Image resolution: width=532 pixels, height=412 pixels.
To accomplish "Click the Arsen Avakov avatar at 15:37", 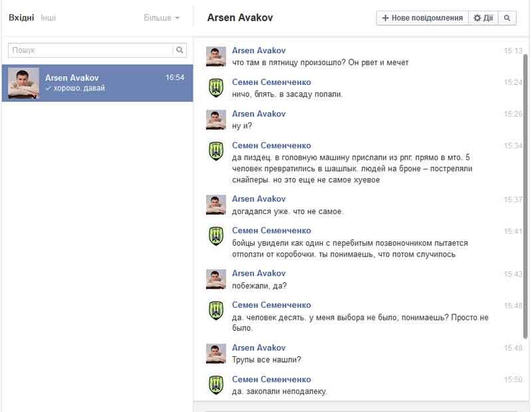I will [x=215, y=205].
